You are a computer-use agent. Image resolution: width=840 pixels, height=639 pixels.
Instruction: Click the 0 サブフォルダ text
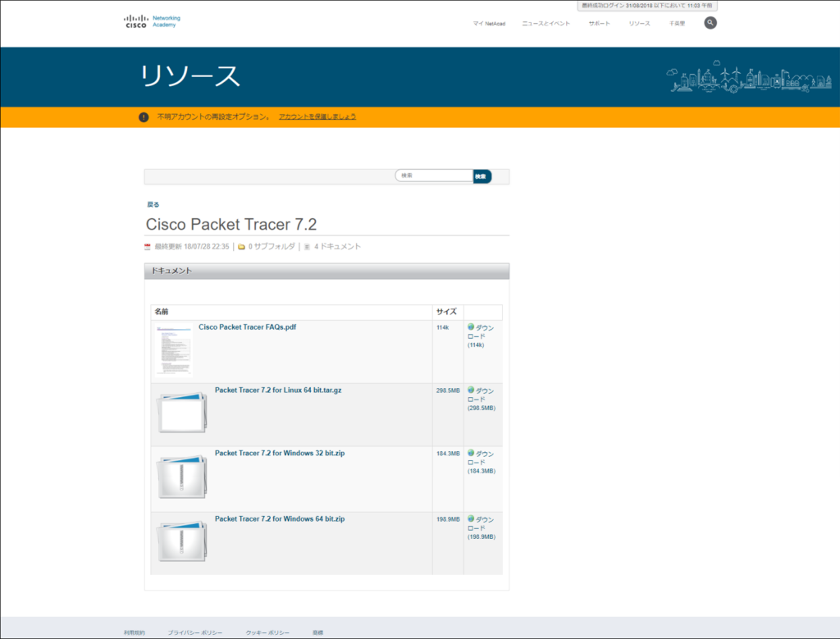pos(272,247)
